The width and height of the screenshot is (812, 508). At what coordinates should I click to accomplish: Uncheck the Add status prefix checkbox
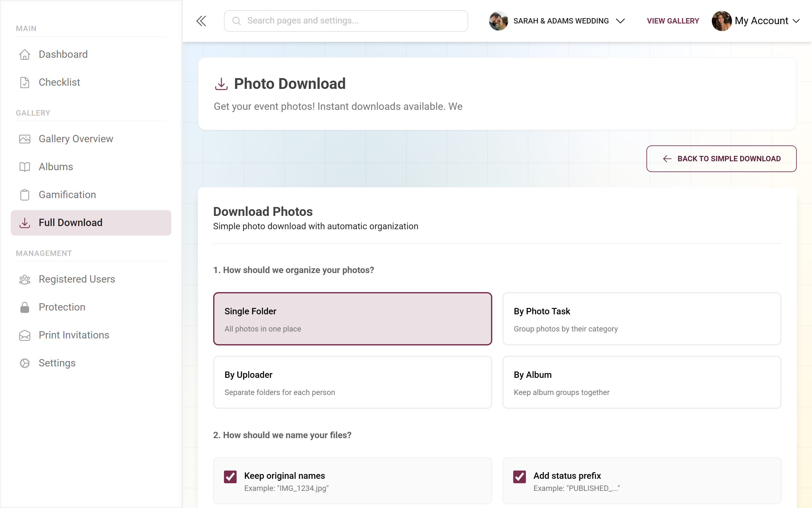[520, 477]
